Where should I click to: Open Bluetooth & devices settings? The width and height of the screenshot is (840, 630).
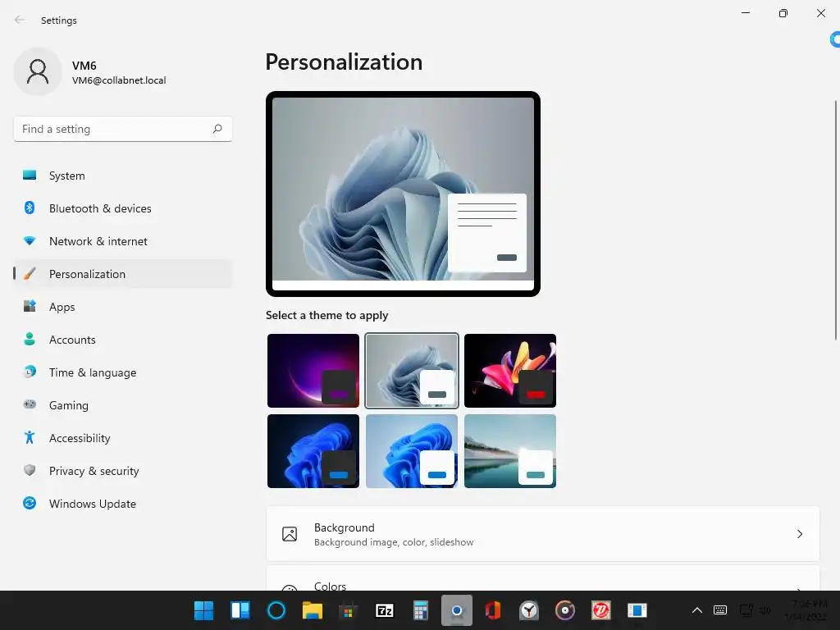tap(123, 208)
